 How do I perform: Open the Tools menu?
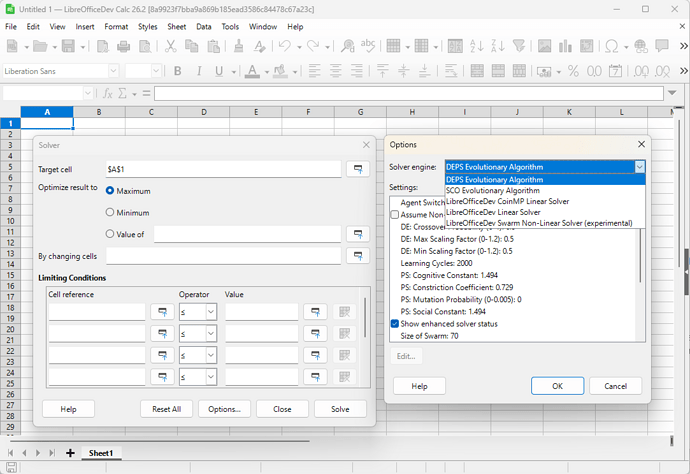pos(230,26)
